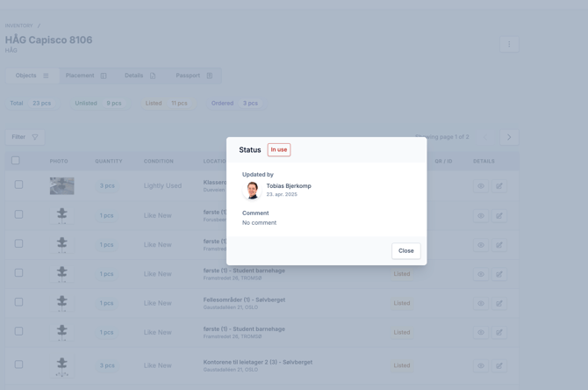Filter by Listed 11 pcs chip
The width and height of the screenshot is (588, 390).
[167, 104]
